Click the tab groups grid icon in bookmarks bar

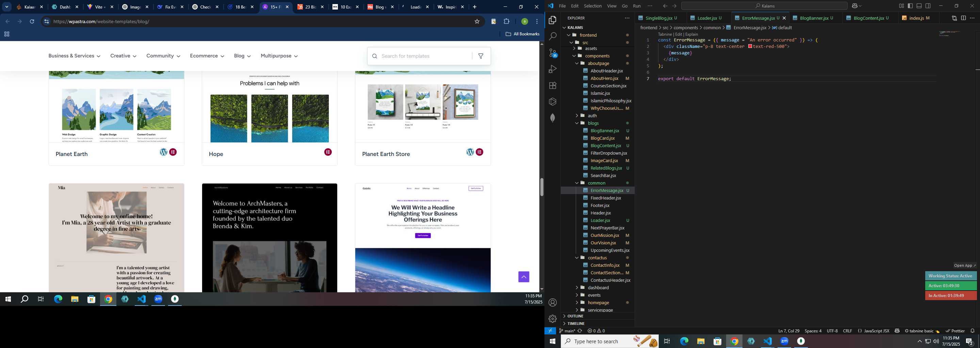click(6, 34)
